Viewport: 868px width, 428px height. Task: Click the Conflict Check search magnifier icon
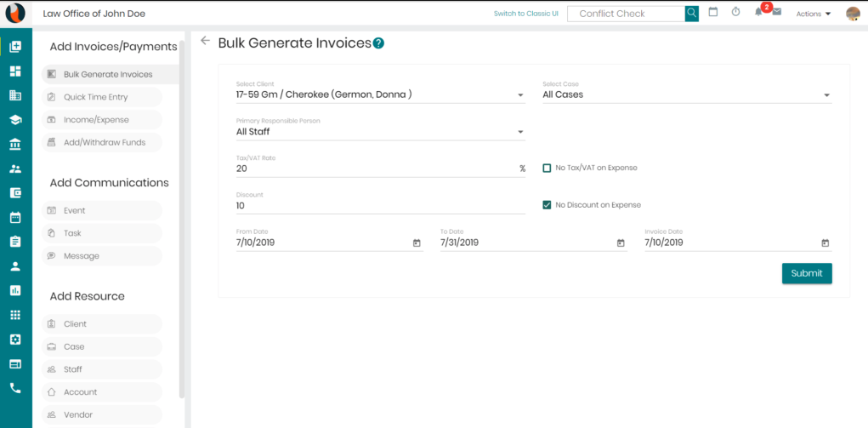pos(691,14)
